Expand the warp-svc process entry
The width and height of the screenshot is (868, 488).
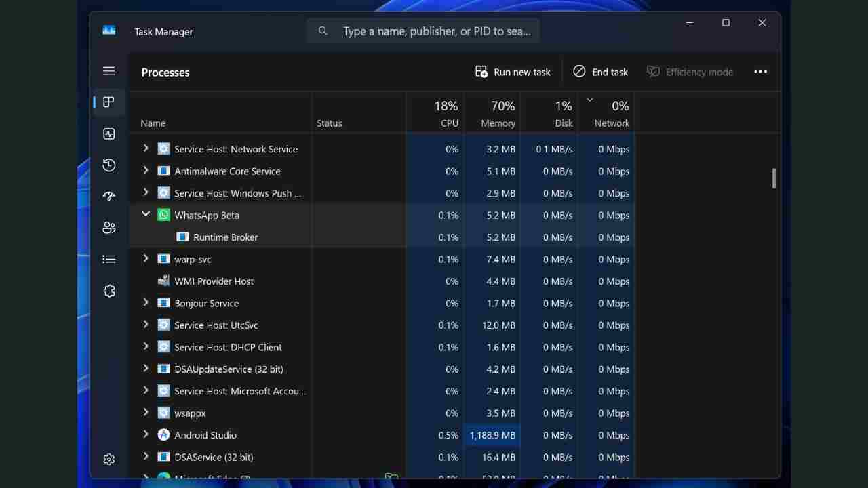click(x=146, y=259)
